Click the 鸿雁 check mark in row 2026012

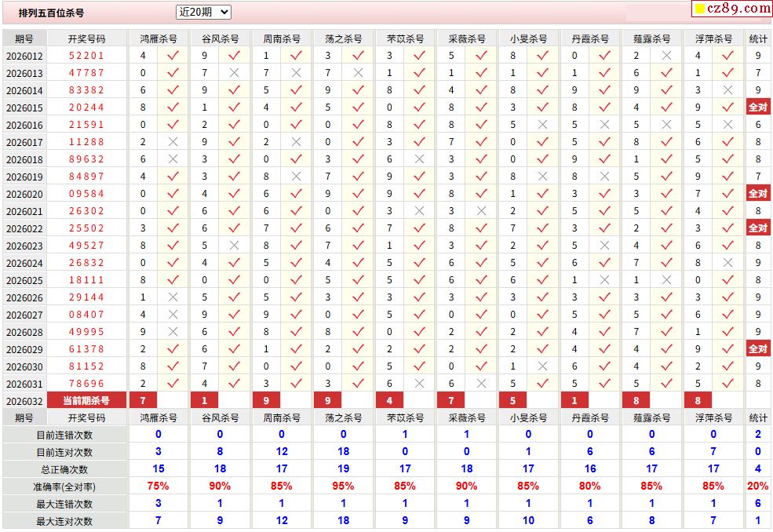(x=173, y=56)
